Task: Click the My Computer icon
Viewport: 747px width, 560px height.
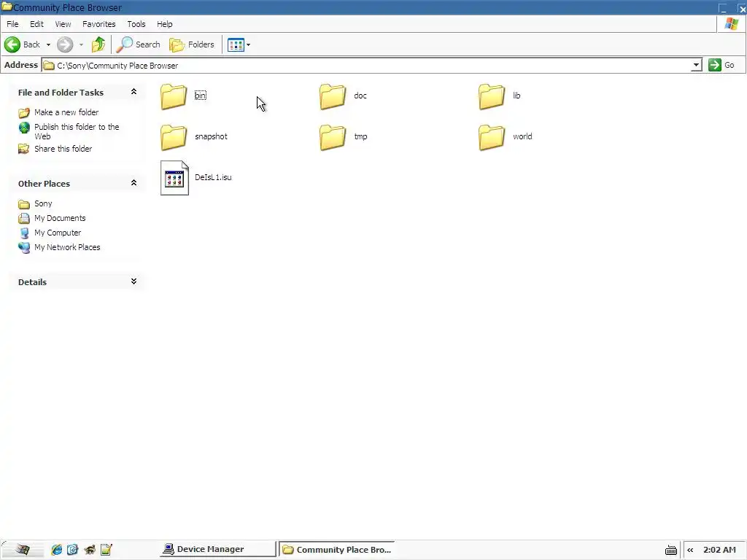Action: (24, 233)
